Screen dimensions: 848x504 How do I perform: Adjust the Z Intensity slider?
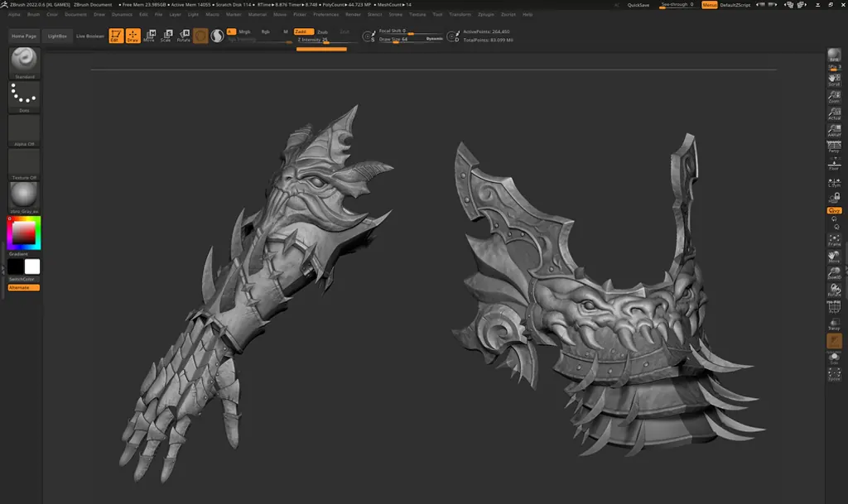pos(325,40)
